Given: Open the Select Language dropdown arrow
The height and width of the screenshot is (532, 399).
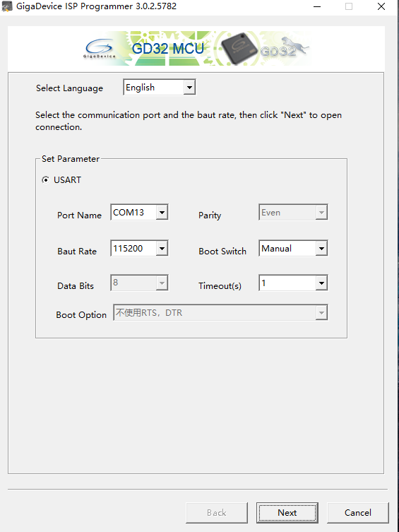Looking at the screenshot, I should (x=189, y=88).
